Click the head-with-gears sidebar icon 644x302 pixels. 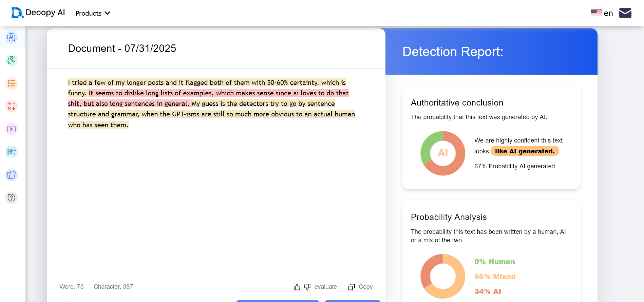(12, 60)
